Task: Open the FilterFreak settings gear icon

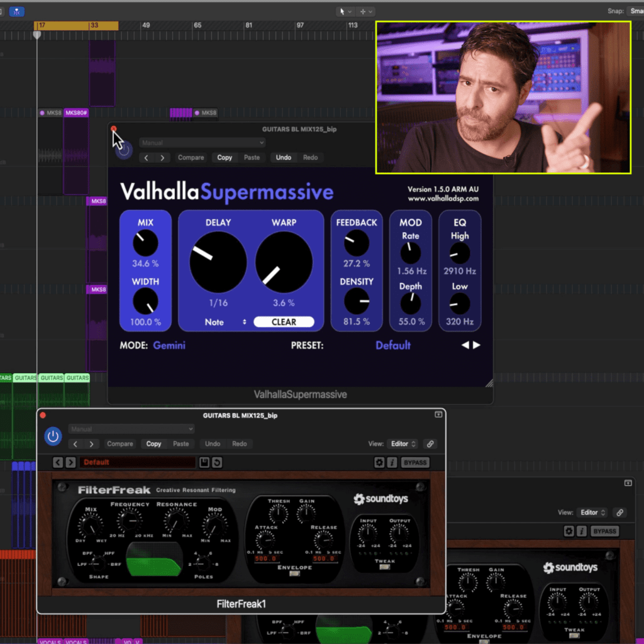Action: tap(379, 462)
